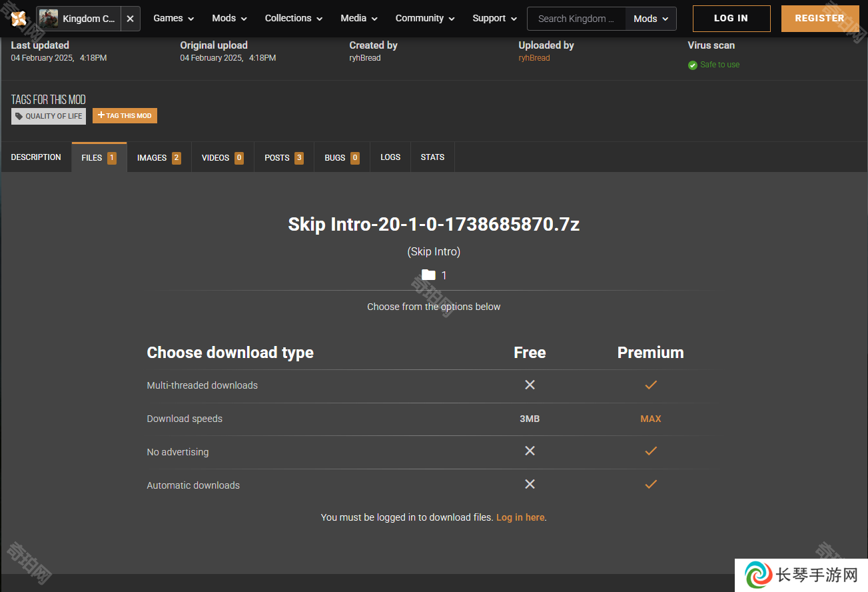
Task: Click the LOG IN button
Action: [731, 19]
